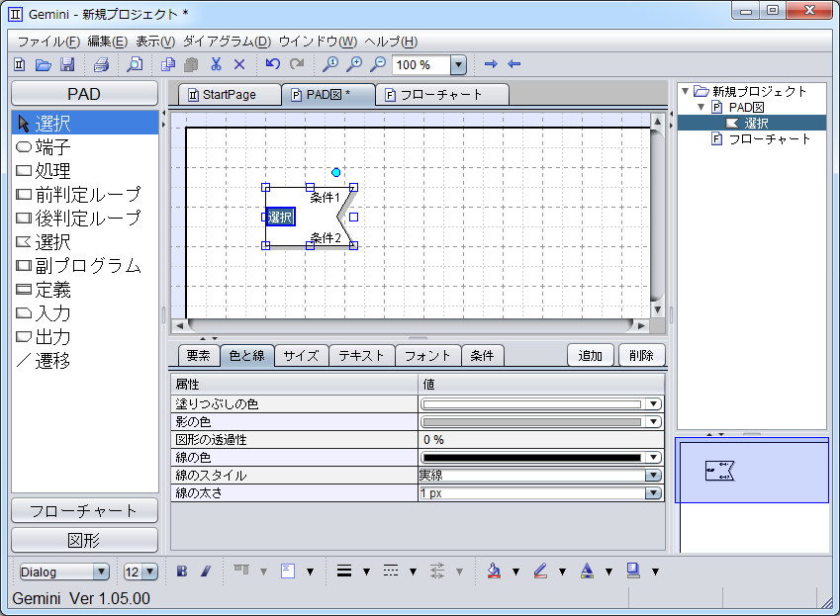Screen dimensions: 840x616
Task: Select the 入力 tool in palette
Action: (x=85, y=313)
